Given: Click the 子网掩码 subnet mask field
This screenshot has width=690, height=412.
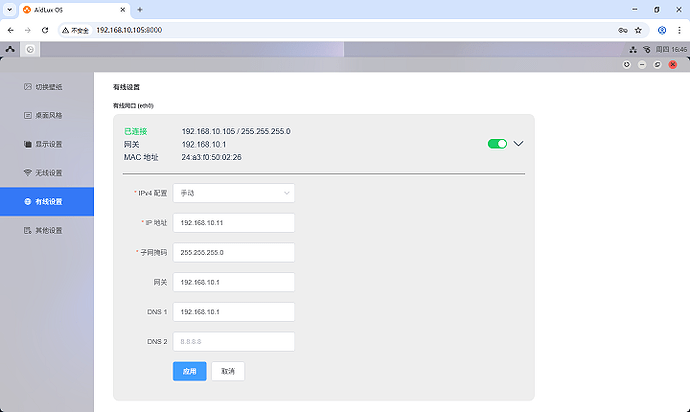Looking at the screenshot, I should pos(234,252).
